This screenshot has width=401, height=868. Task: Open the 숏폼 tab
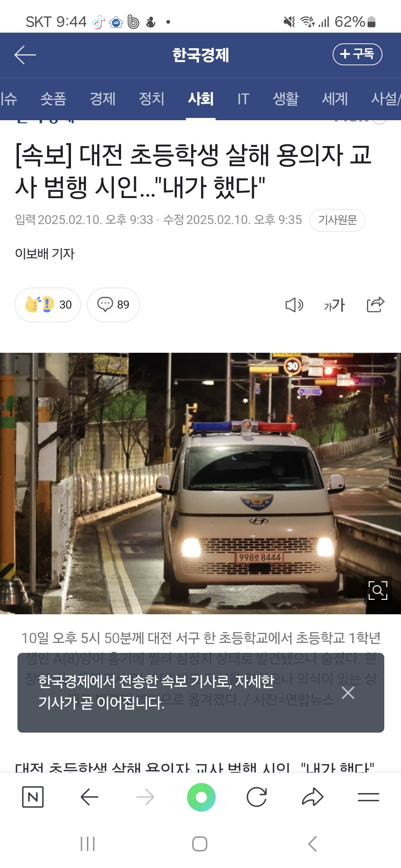coord(53,99)
